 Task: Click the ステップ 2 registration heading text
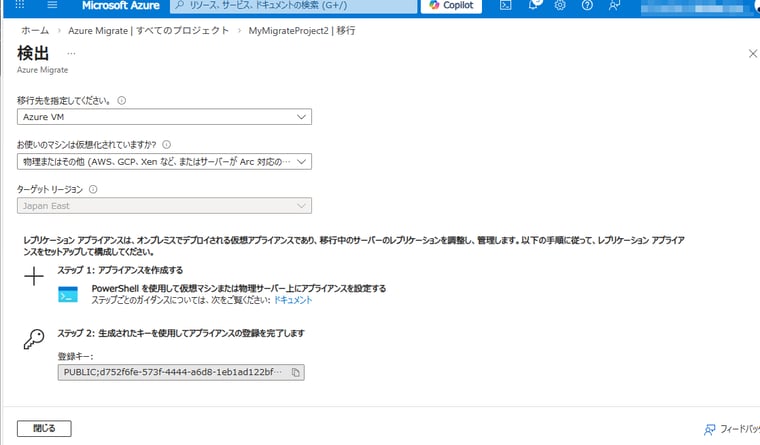pos(181,333)
